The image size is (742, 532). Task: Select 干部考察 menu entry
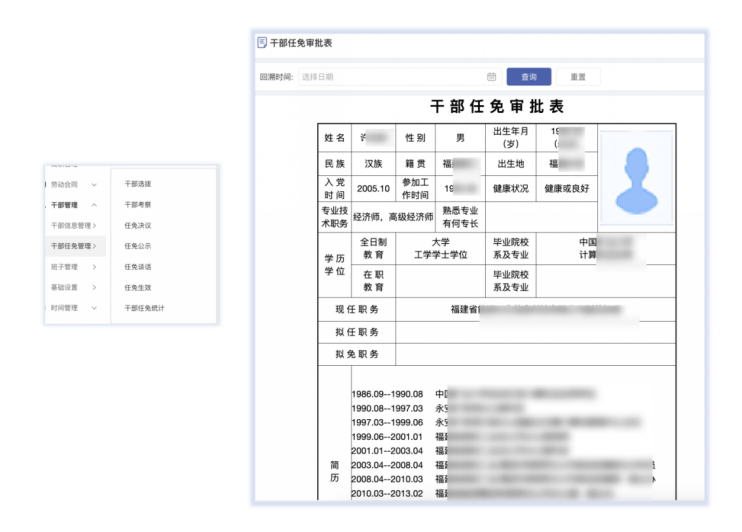137,205
